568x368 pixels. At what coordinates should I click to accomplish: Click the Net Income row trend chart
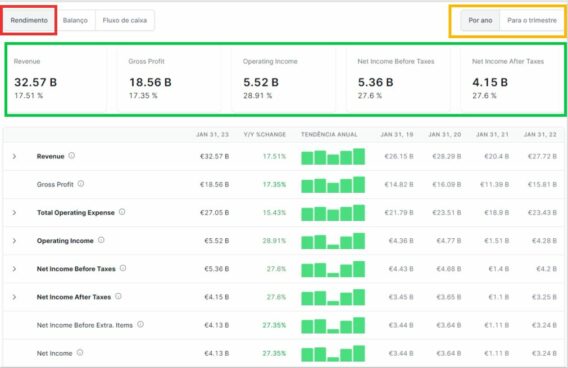point(333,354)
